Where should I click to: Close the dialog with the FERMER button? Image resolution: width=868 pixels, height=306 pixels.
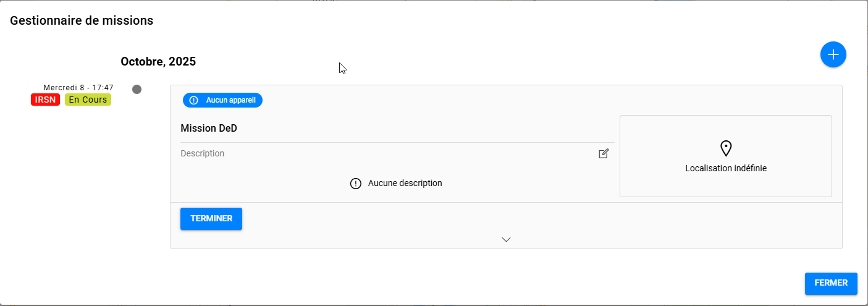pos(831,283)
